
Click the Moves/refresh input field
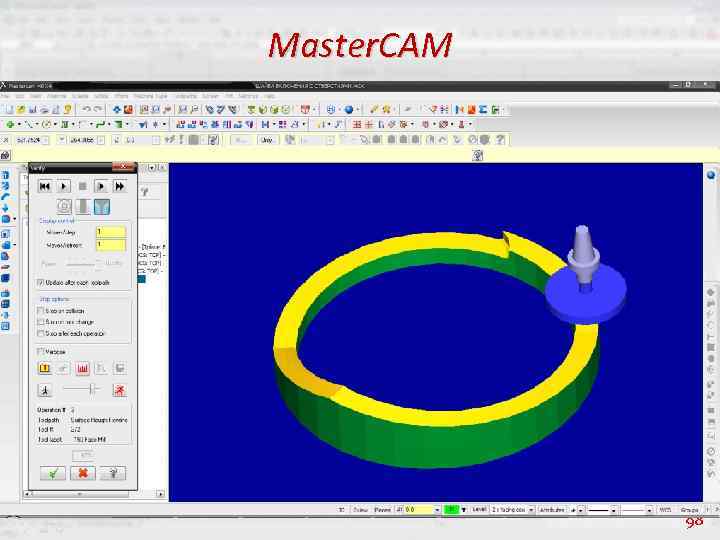pos(111,245)
